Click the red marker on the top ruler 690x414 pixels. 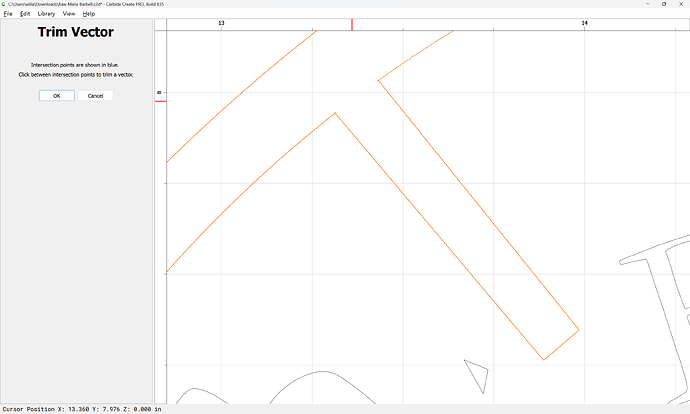(x=351, y=24)
